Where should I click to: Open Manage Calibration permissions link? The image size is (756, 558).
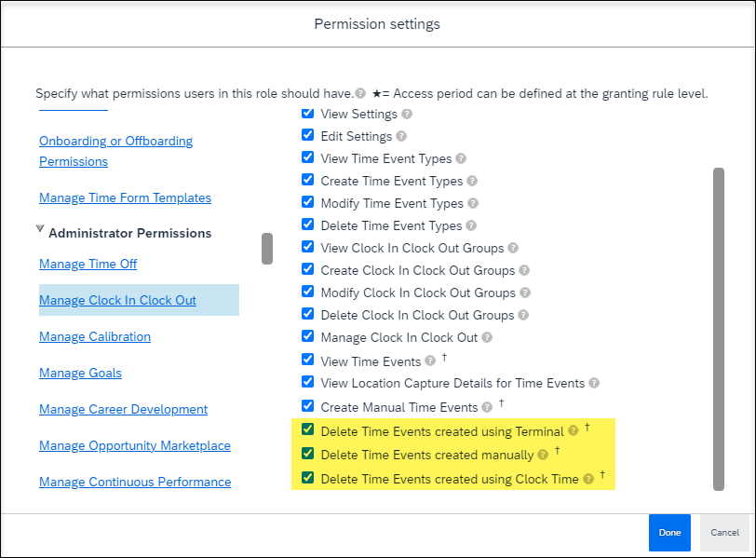point(95,336)
